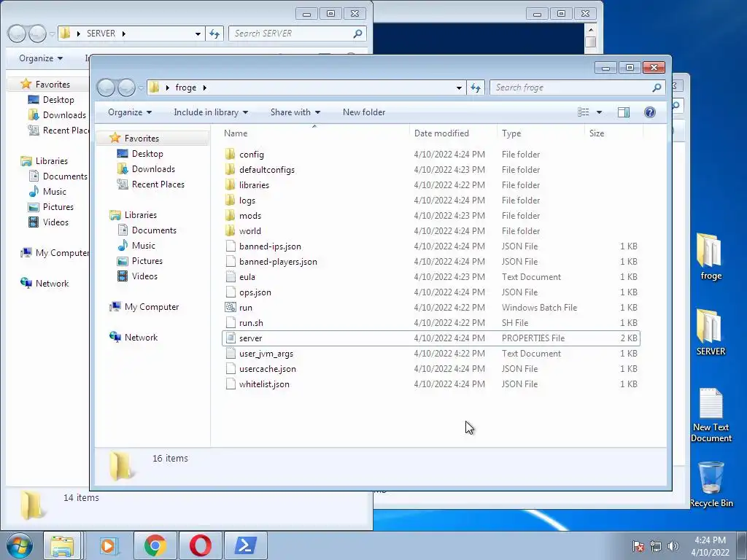The width and height of the screenshot is (747, 560).
Task: Sort by Size column header
Action: point(614,133)
